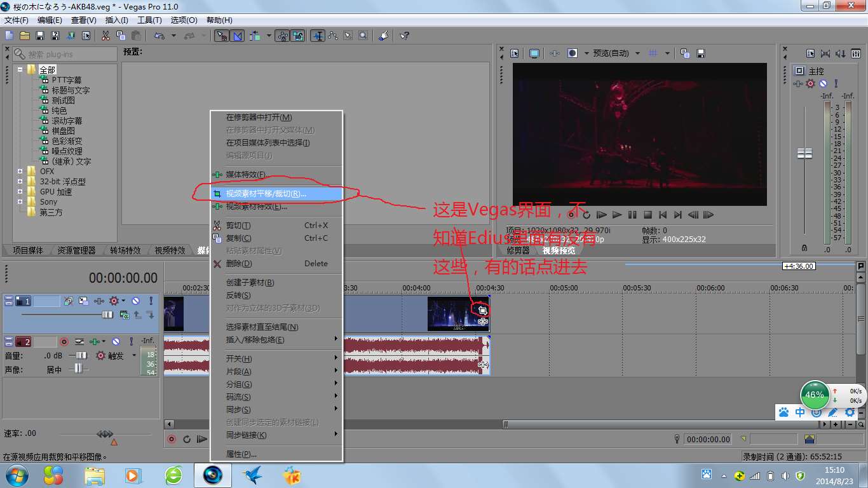The image size is (868, 488).
Task: Open master bus FX icon
Action: point(797,83)
